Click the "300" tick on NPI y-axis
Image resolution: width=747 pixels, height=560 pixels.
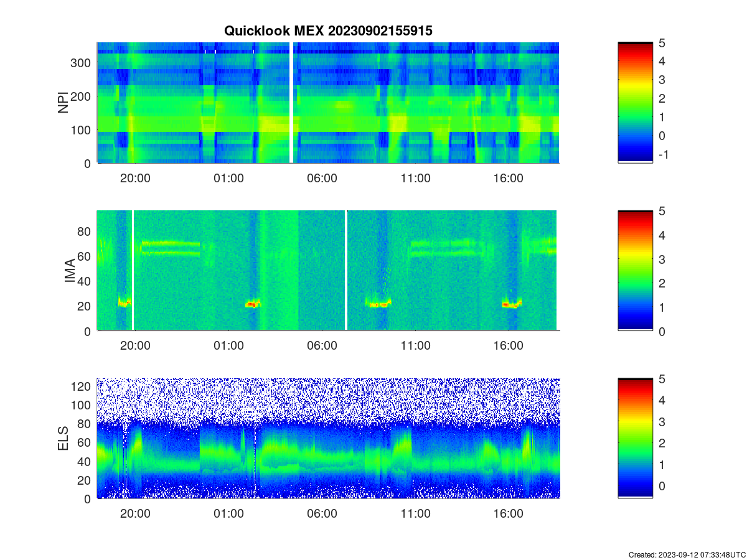82,63
